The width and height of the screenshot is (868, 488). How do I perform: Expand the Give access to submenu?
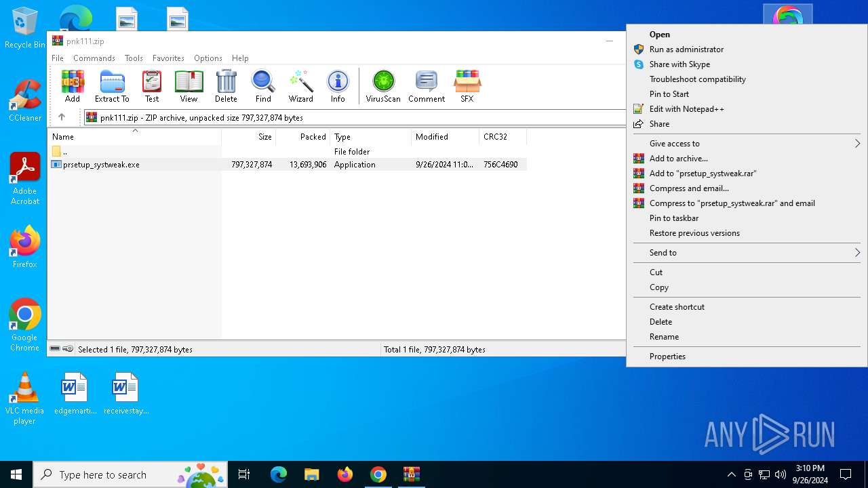pos(747,143)
